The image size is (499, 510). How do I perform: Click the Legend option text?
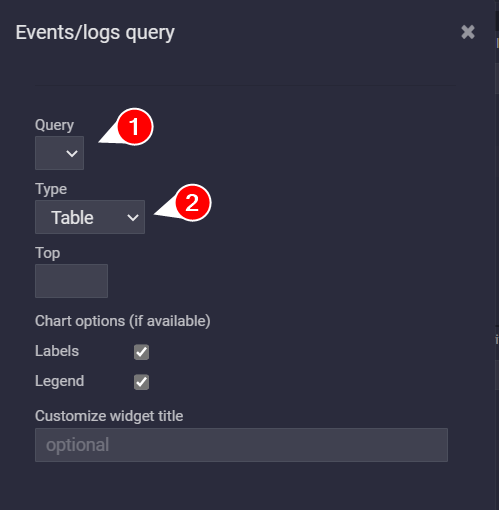click(59, 381)
